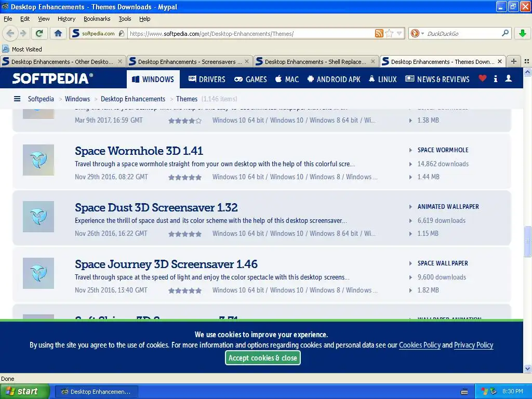
Task: Open a new tab with plus button
Action: tap(514, 61)
